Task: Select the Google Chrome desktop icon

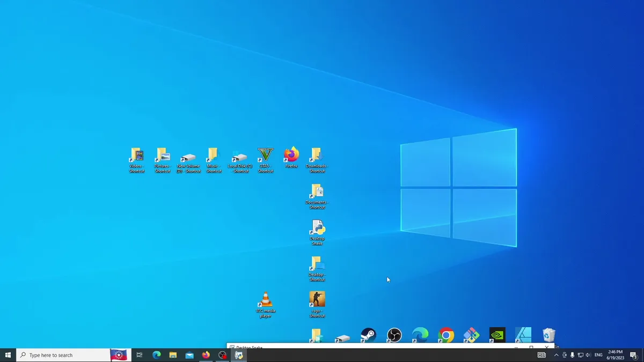Action: [x=446, y=335]
